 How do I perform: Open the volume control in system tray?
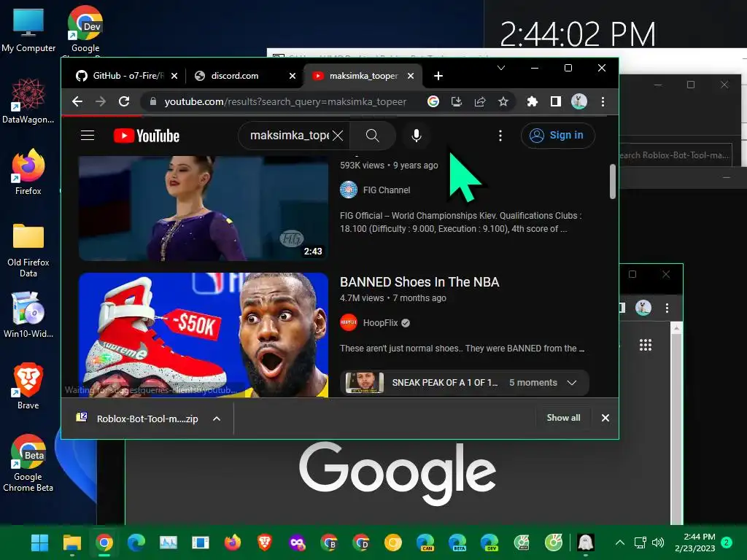coord(658,542)
